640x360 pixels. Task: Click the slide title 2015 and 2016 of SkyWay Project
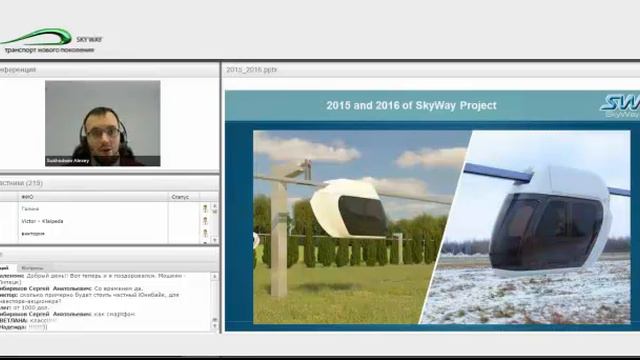(x=411, y=105)
